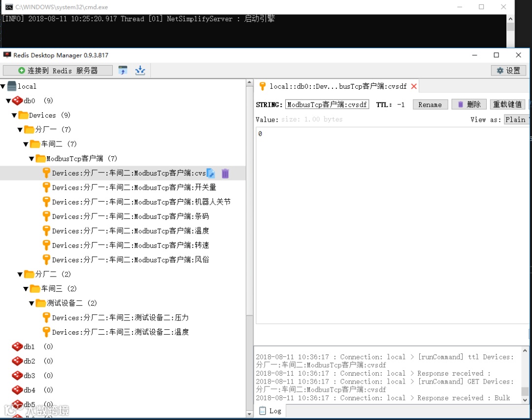Screen dimensions: 532x420
Task: Collapse the 车间三 folder
Action: pos(26,289)
